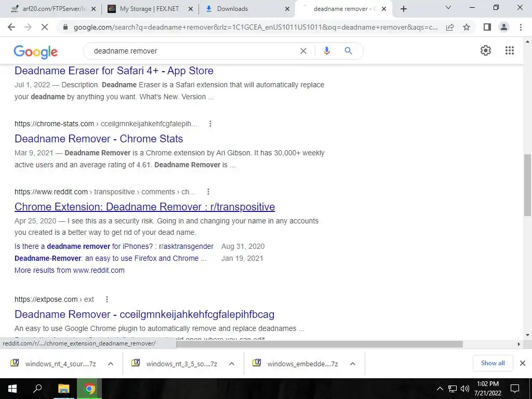Image resolution: width=532 pixels, height=399 pixels.
Task: Open Deadname Eraser for Safari result
Action: (114, 71)
